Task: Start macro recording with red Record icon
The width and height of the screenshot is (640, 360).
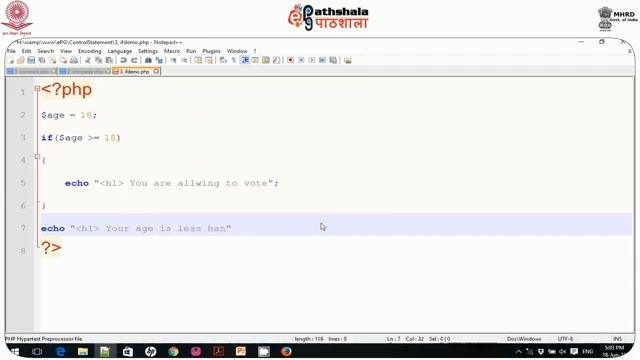Action: (x=290, y=60)
